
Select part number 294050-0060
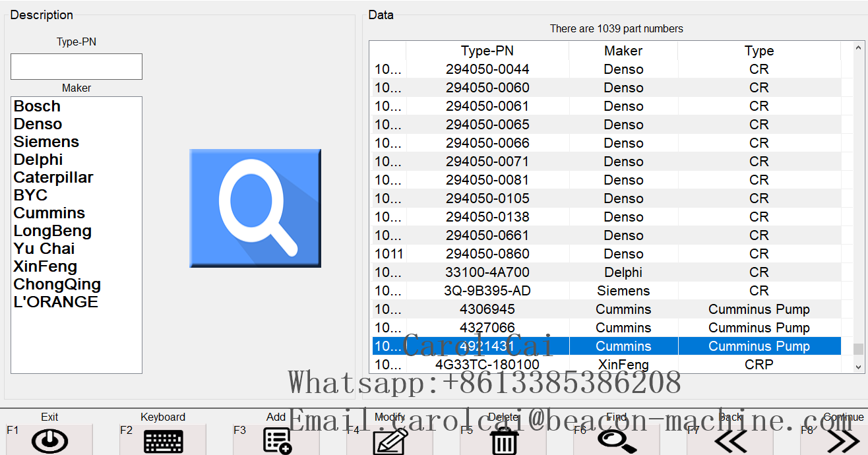pos(606,88)
